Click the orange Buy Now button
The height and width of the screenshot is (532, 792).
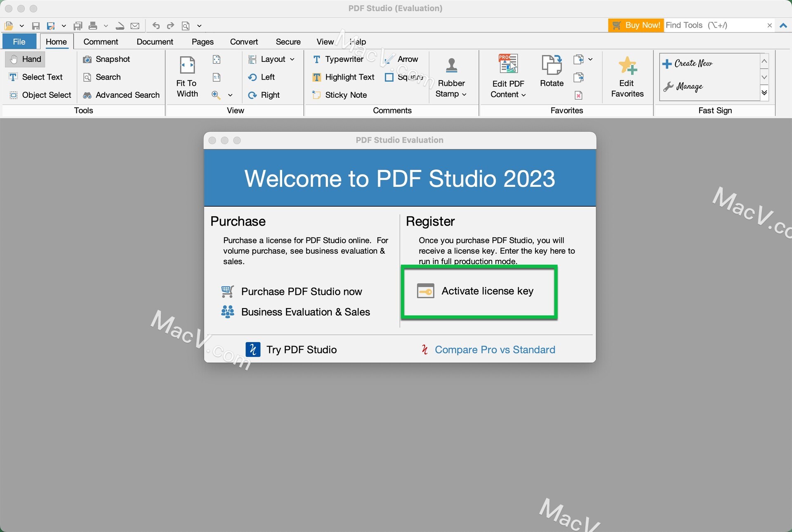point(636,25)
